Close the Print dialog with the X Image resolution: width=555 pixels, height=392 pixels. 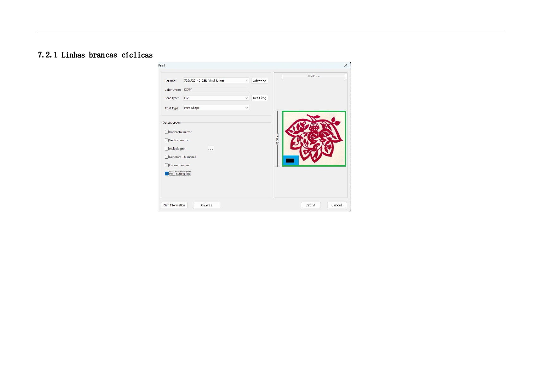346,65
